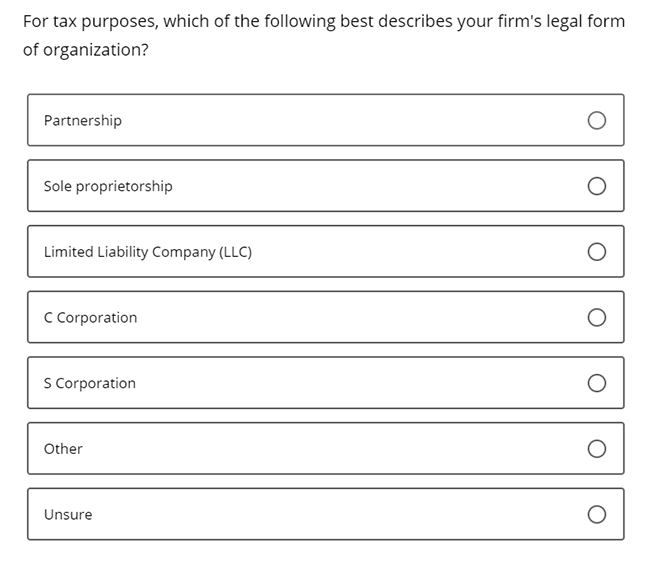Pick the LLC answer option box
The width and height of the screenshot is (650, 570).
pos(325,252)
